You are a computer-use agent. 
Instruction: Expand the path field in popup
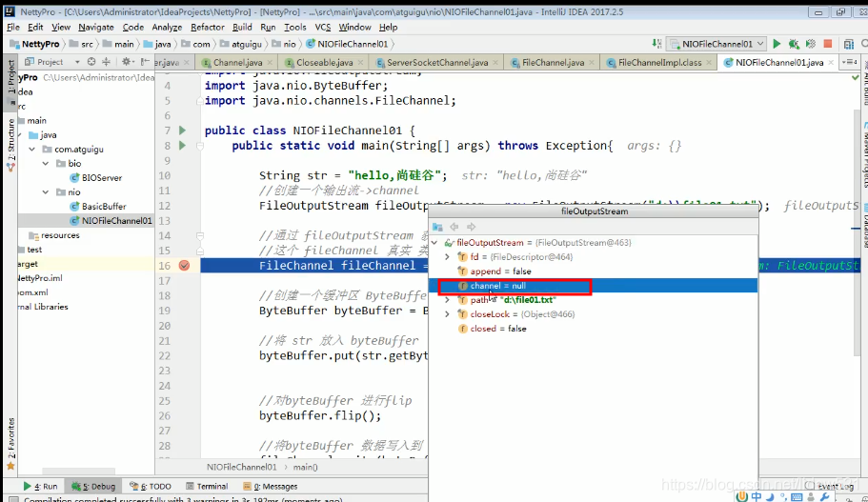447,300
